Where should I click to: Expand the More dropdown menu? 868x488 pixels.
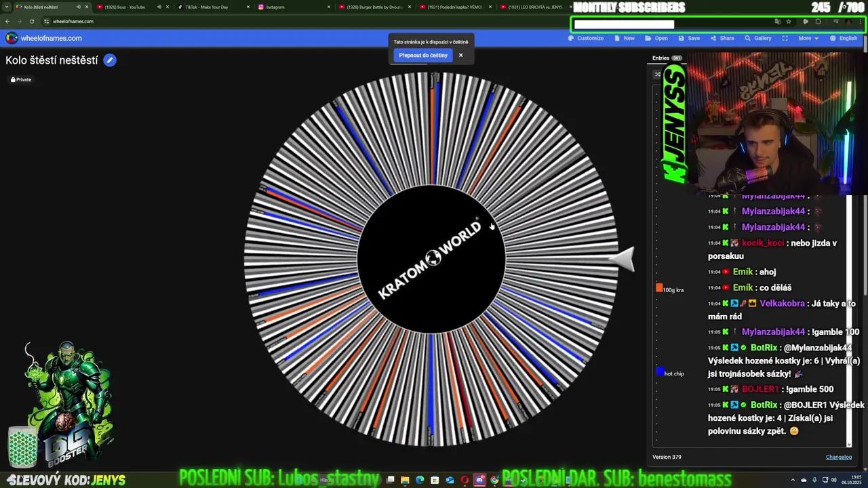pos(808,38)
